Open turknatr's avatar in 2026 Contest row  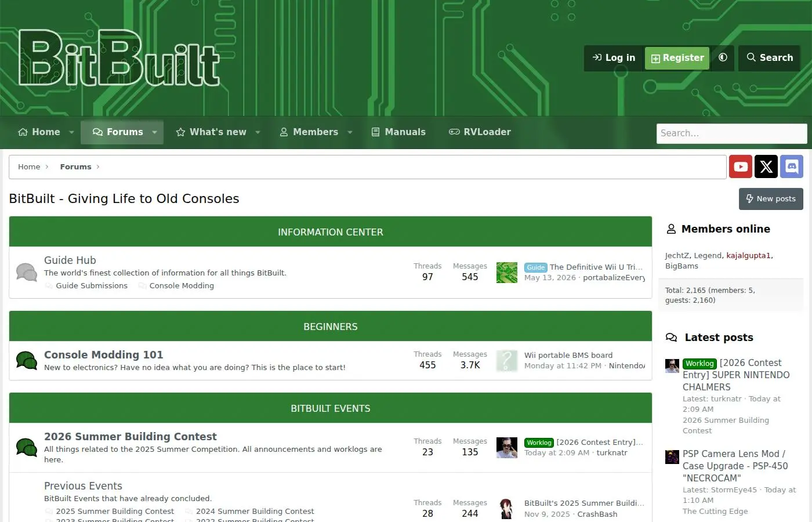pyautogui.click(x=507, y=448)
